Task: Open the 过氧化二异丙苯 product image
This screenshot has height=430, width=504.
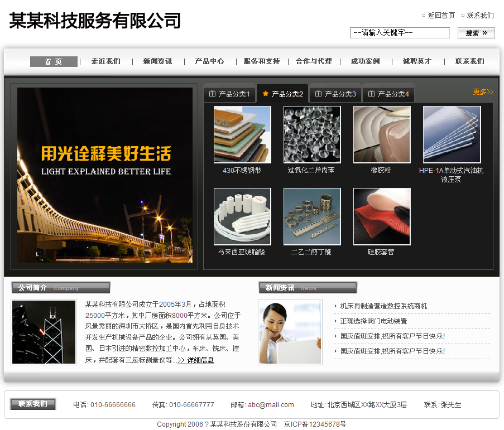Action: (311, 134)
